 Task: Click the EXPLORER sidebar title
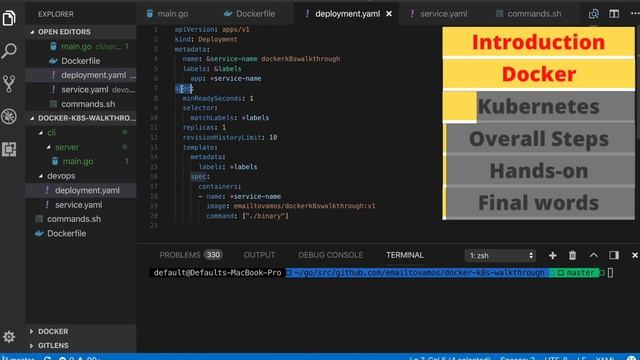coord(56,14)
